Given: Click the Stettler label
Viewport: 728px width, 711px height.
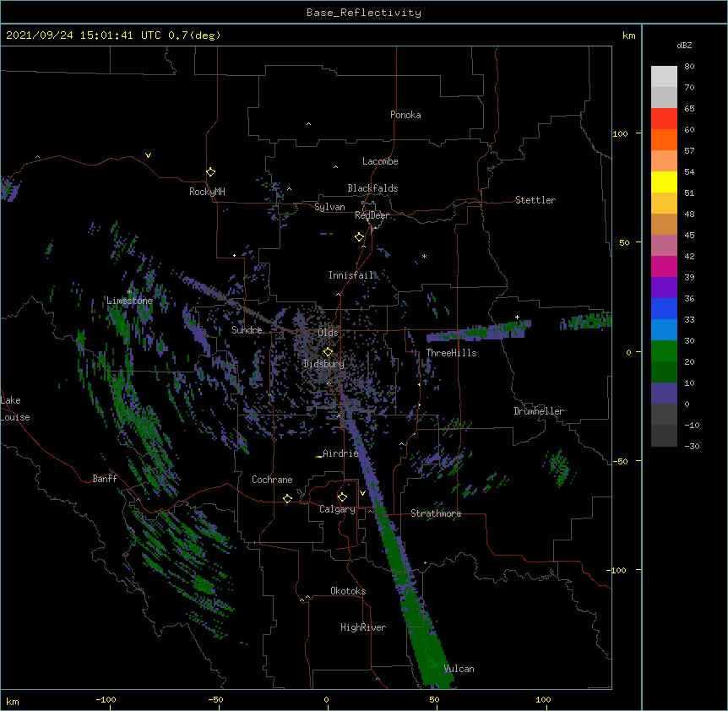Looking at the screenshot, I should click(x=535, y=200).
